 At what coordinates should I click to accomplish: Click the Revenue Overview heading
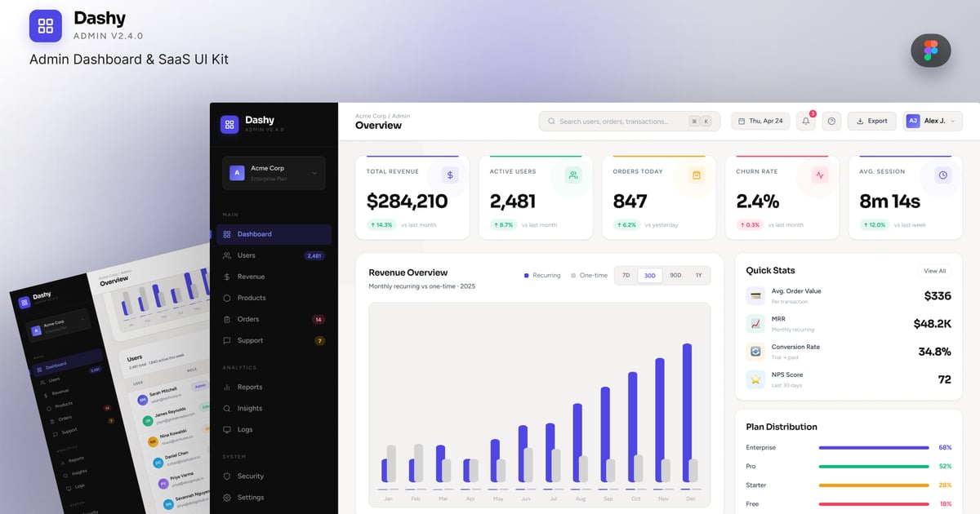(x=408, y=273)
